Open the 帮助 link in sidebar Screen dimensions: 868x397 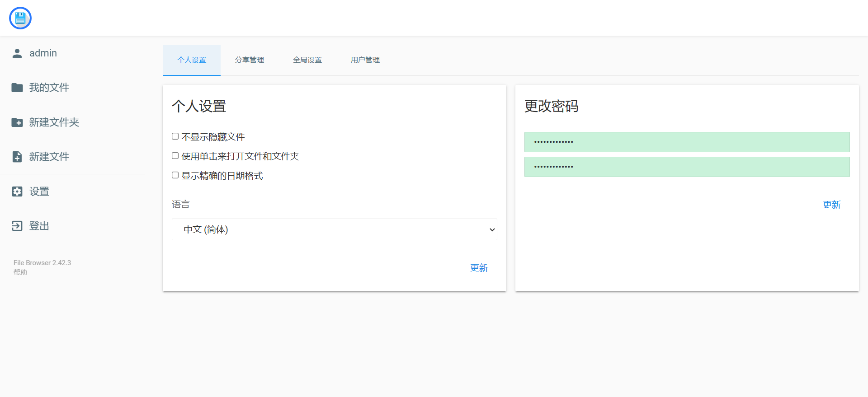tap(20, 272)
